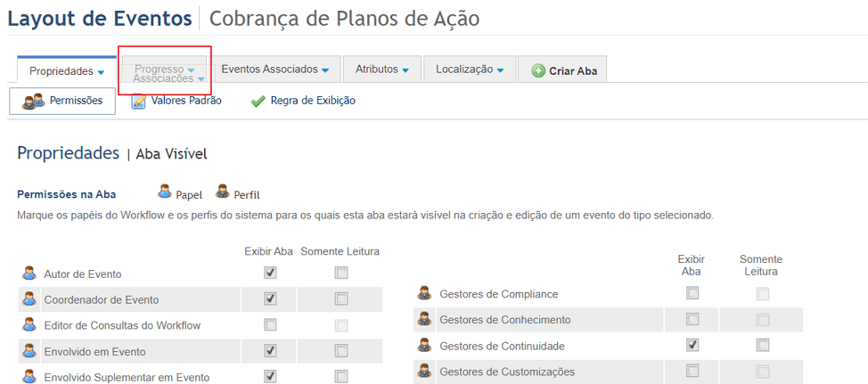This screenshot has width=868, height=384.
Task: Click the Permissões button
Action: (62, 102)
